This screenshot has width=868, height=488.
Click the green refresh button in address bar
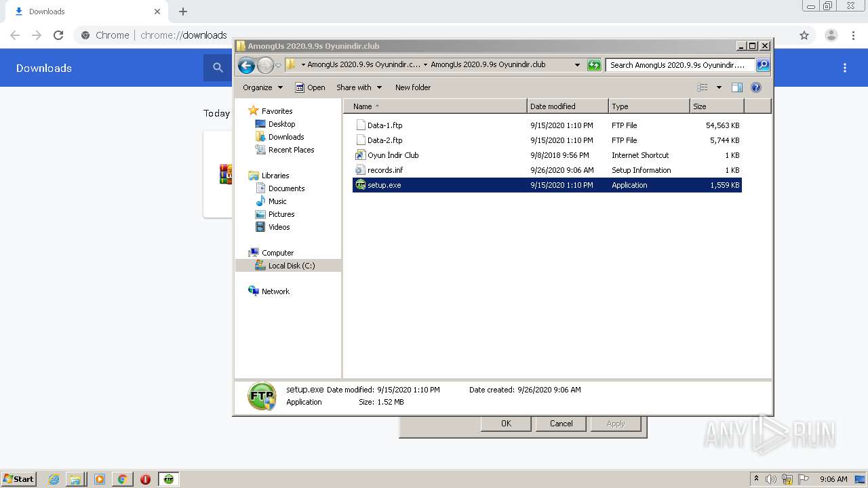[594, 65]
